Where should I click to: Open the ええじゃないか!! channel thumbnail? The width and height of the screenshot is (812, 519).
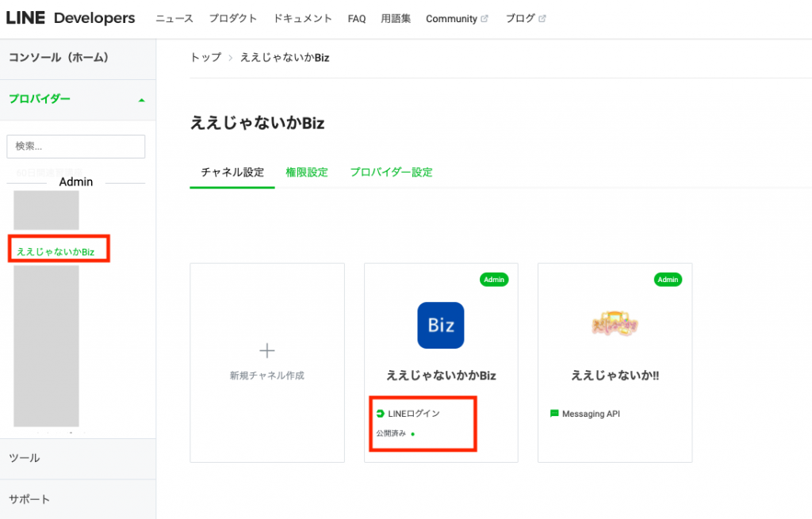(615, 324)
